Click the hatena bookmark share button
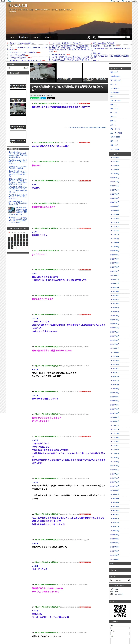This screenshot has height=644, width=138. click(x=43, y=98)
